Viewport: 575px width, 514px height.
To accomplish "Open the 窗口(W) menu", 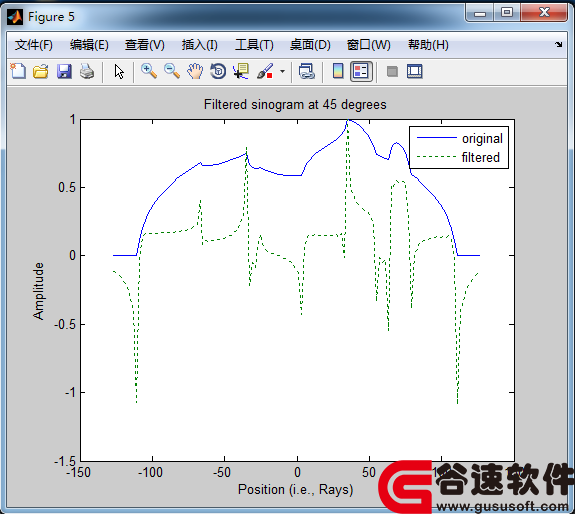I will pyautogui.click(x=369, y=45).
